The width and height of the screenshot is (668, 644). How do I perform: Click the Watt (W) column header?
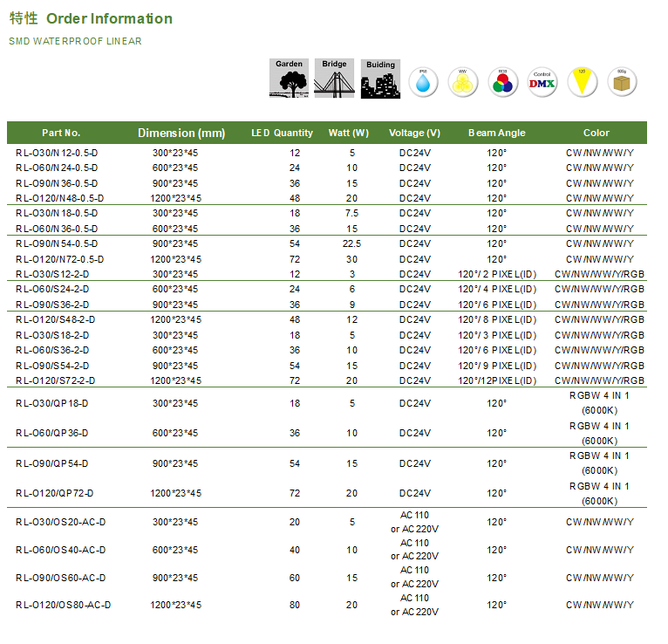coord(349,133)
